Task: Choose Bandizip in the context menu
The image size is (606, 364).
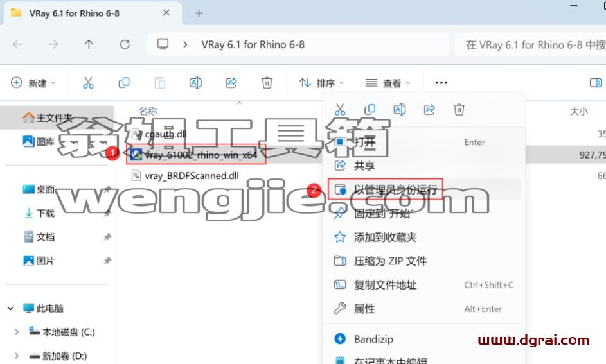Action: [424, 339]
